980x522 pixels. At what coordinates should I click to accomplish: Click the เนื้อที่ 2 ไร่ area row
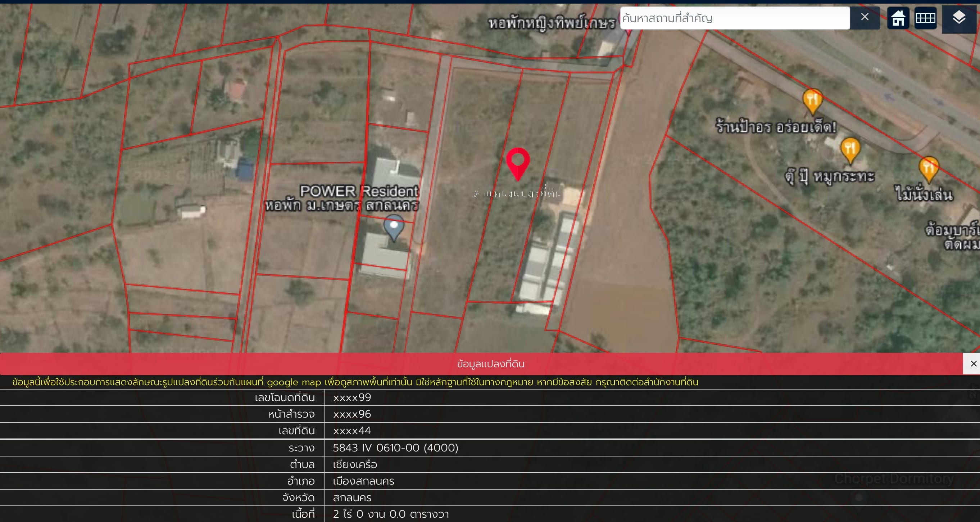pos(490,514)
